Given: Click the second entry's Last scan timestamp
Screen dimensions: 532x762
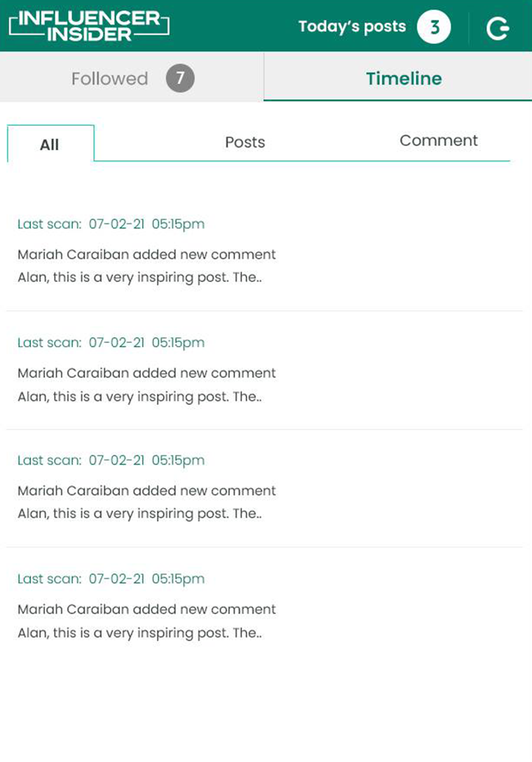Looking at the screenshot, I should (x=111, y=343).
